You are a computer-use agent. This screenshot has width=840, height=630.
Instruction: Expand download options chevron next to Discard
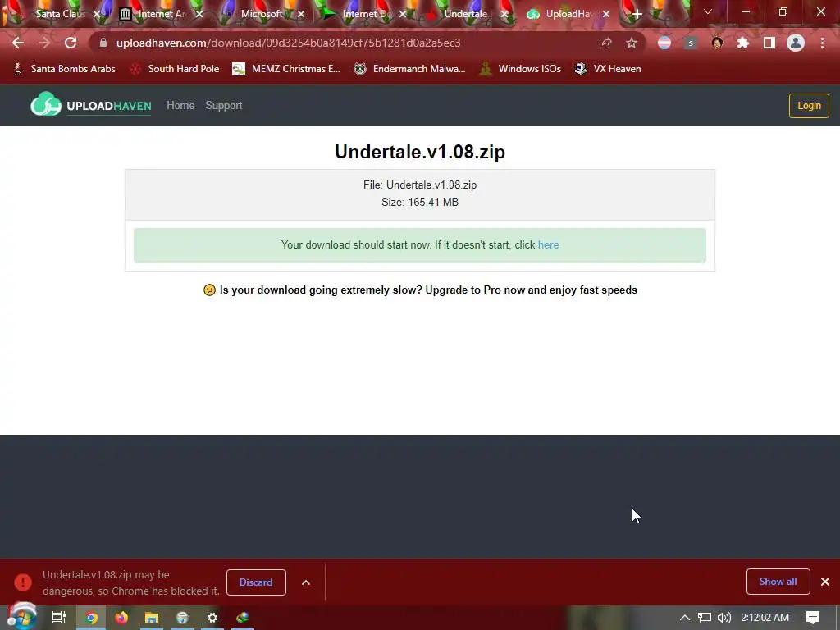tap(306, 582)
